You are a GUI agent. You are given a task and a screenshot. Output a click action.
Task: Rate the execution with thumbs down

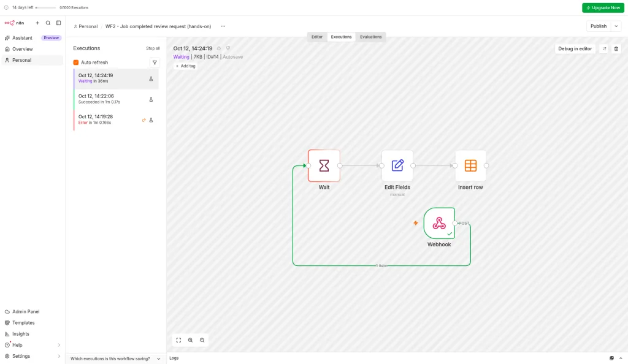228,48
